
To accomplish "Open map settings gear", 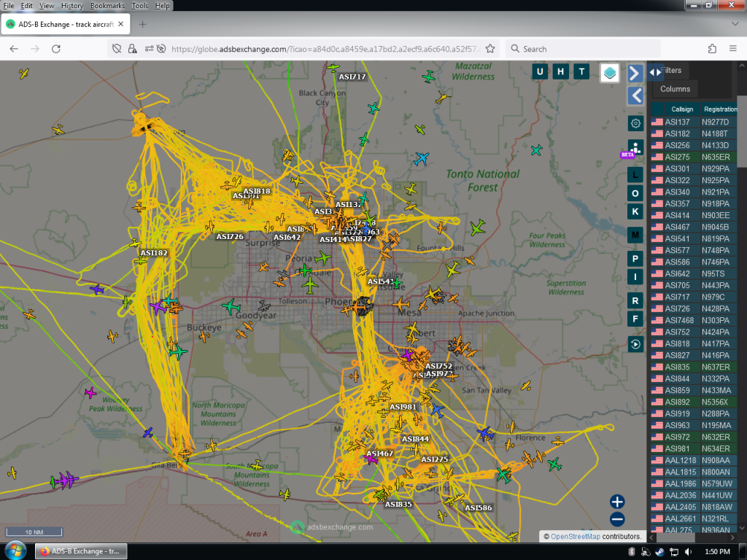I will coord(635,124).
